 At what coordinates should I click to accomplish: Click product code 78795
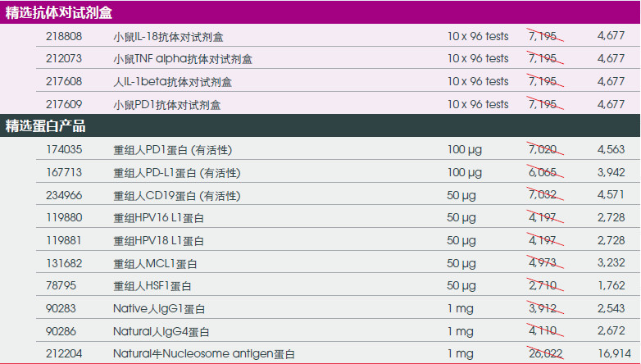point(61,286)
